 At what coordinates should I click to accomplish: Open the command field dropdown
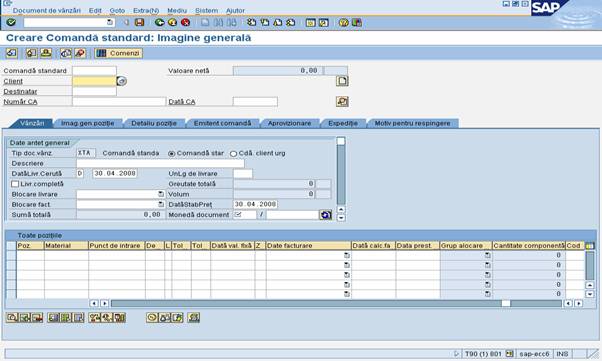110,22
